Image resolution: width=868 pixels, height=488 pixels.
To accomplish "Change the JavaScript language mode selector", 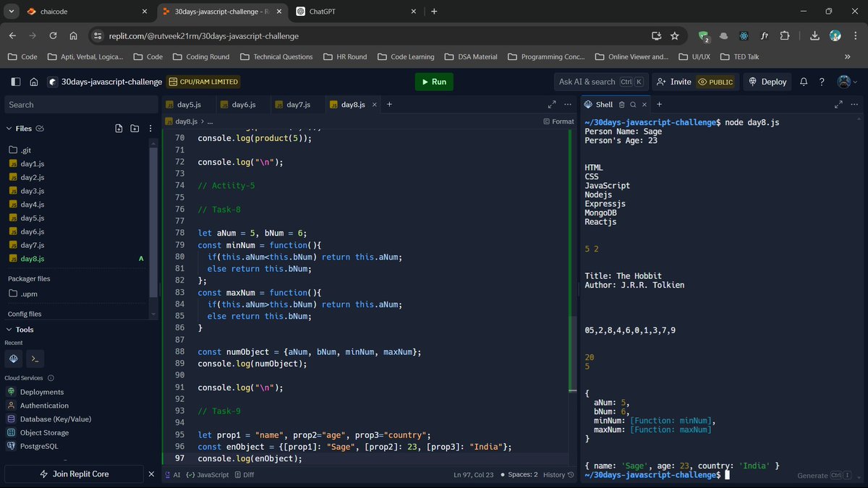I will coord(208,475).
